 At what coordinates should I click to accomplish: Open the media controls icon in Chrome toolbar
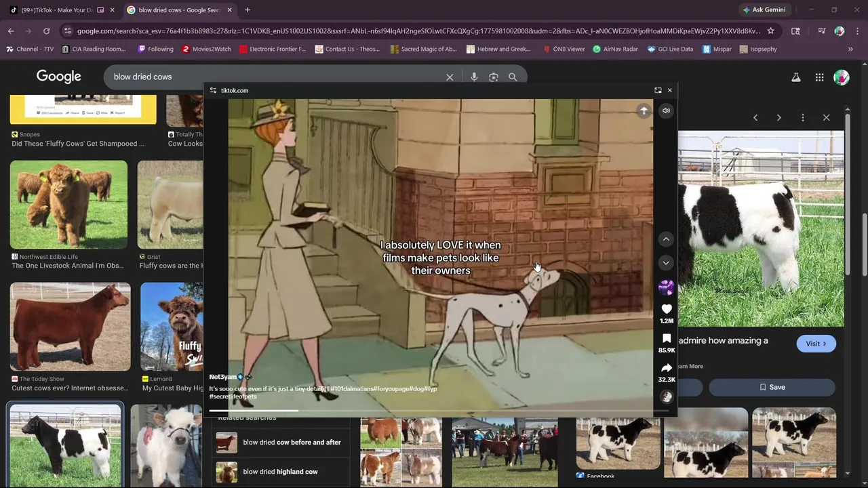pos(821,31)
